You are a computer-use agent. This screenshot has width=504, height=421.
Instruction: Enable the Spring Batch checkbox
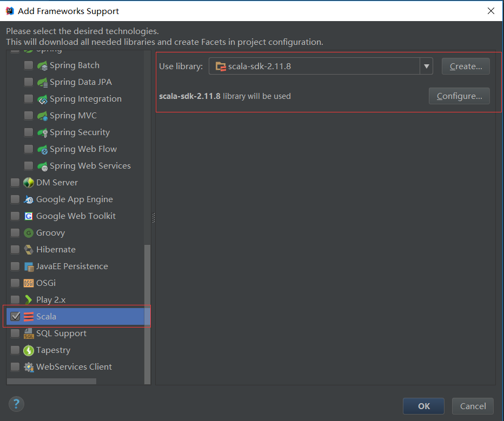coord(29,65)
